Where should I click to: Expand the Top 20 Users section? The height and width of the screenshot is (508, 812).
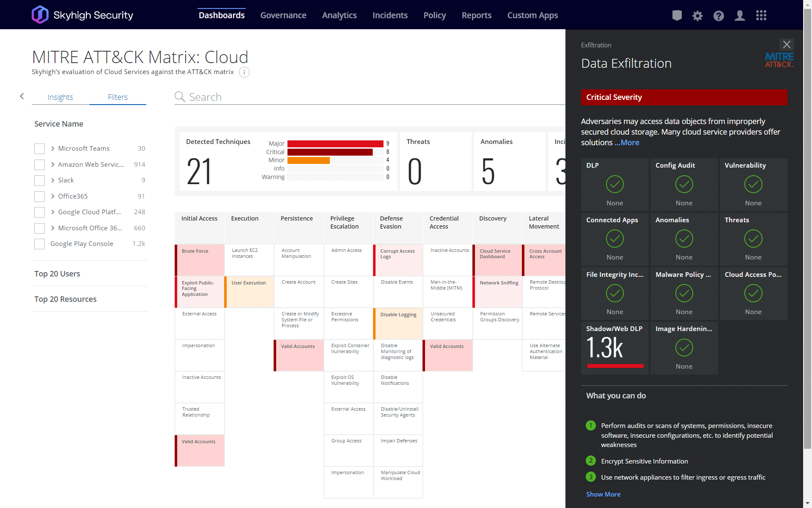point(57,274)
